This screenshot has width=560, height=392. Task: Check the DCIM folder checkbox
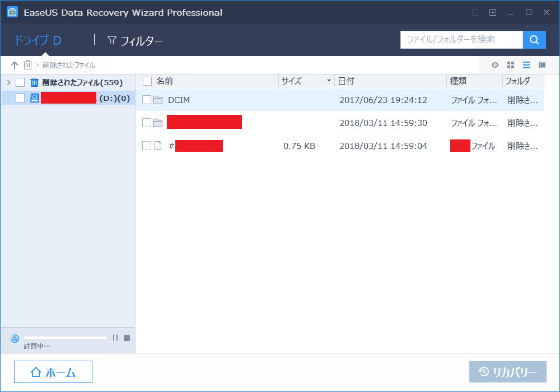click(147, 100)
